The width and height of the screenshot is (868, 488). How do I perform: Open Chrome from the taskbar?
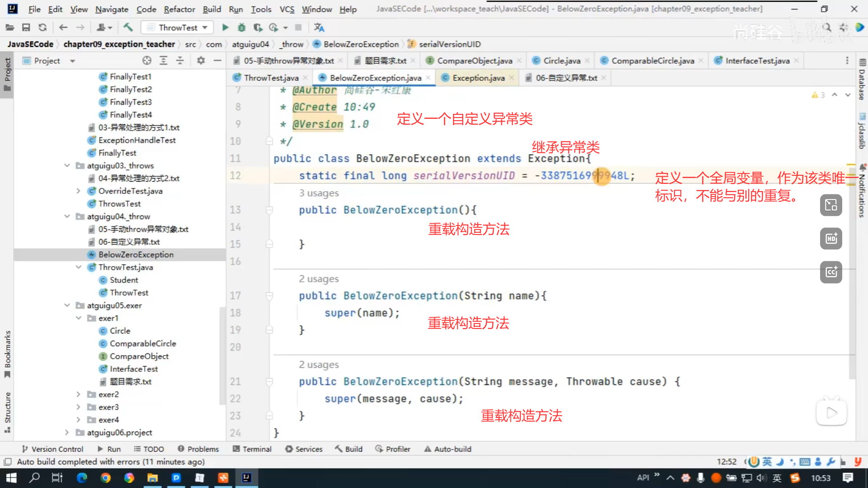[106, 478]
